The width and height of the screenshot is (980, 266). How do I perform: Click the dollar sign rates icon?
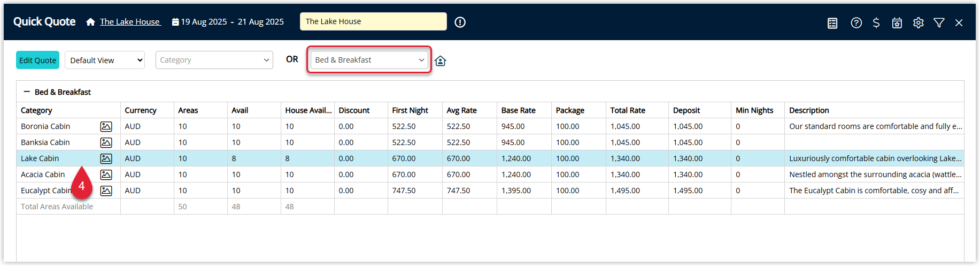click(876, 22)
